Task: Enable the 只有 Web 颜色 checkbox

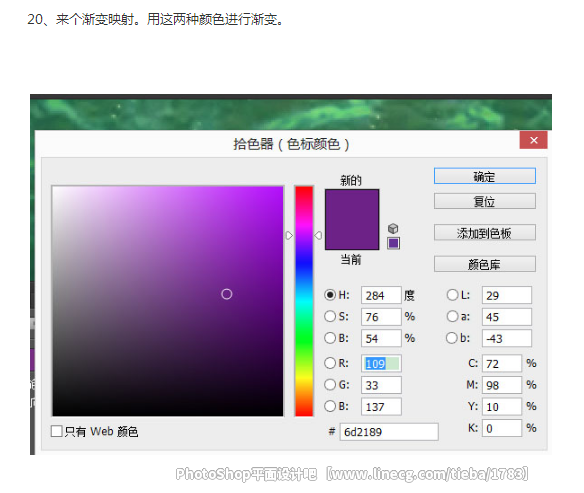Action: point(57,431)
